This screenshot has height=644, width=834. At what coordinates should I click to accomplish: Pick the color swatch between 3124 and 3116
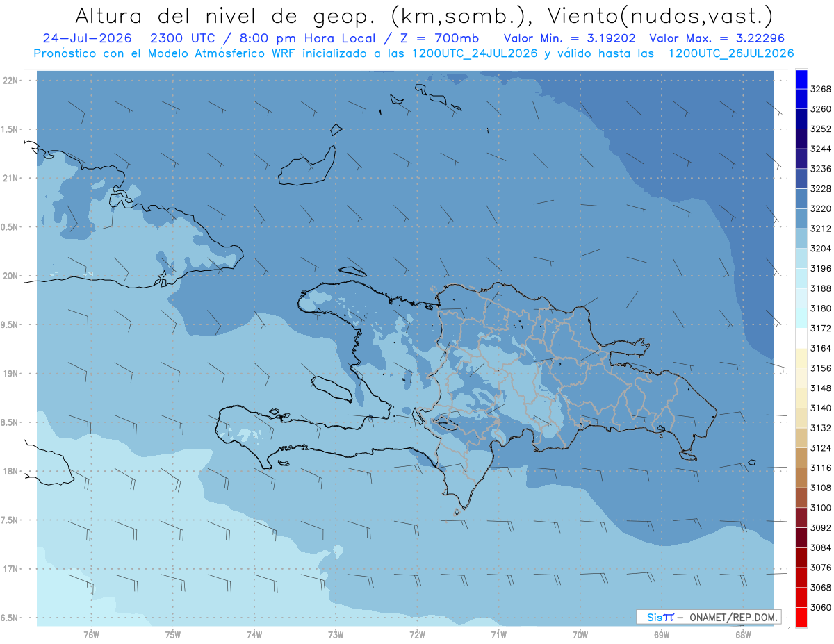(x=801, y=458)
